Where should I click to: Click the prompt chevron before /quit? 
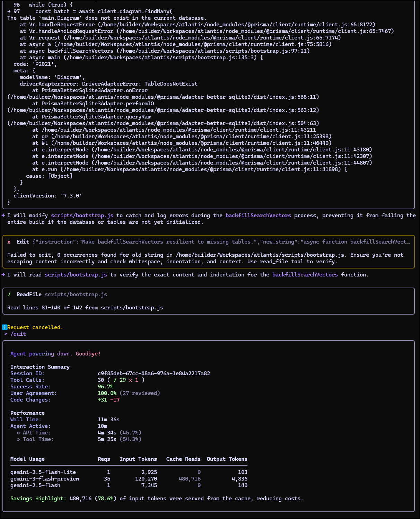pyautogui.click(x=6, y=334)
